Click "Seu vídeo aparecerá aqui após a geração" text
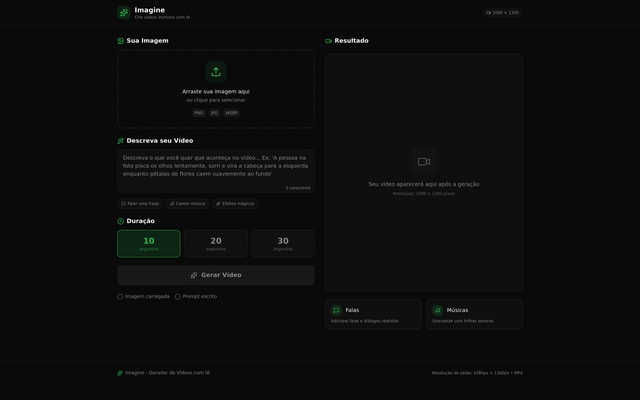 point(424,184)
